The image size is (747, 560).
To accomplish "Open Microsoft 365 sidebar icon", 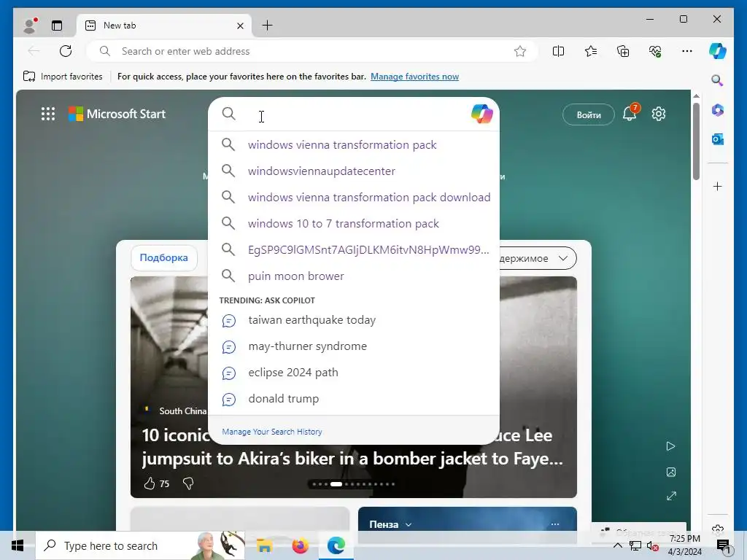I will 718,110.
